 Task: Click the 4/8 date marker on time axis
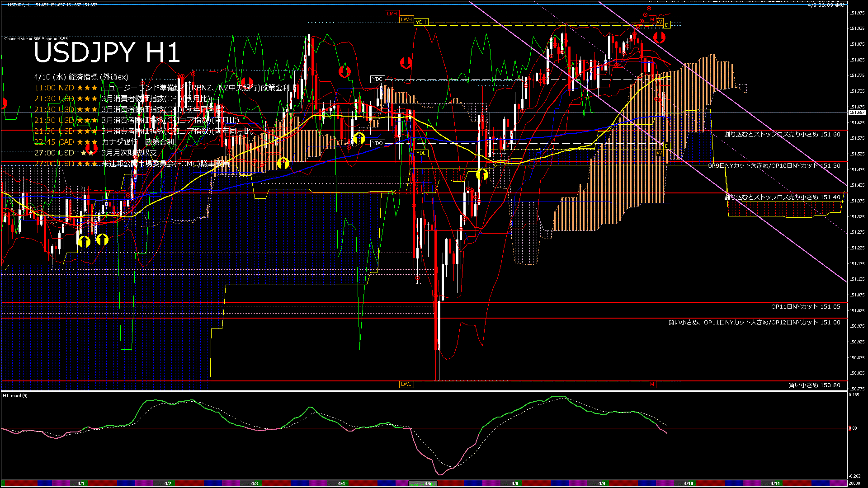tap(515, 483)
